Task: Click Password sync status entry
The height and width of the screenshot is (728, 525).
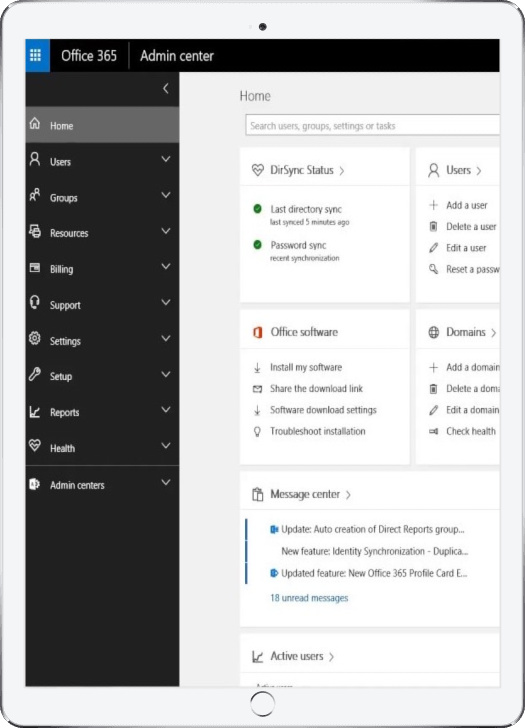Action: 298,245
